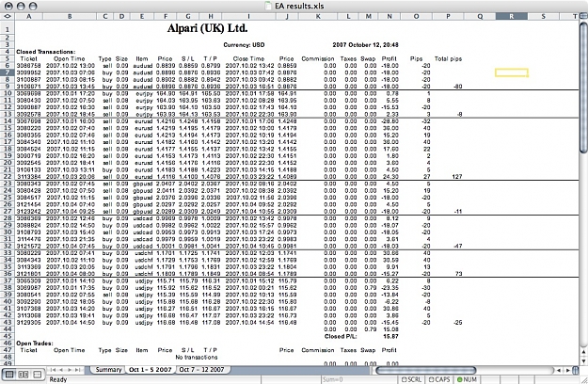Click Commission header in row 5
This screenshot has height=384, width=588.
[x=318, y=59]
